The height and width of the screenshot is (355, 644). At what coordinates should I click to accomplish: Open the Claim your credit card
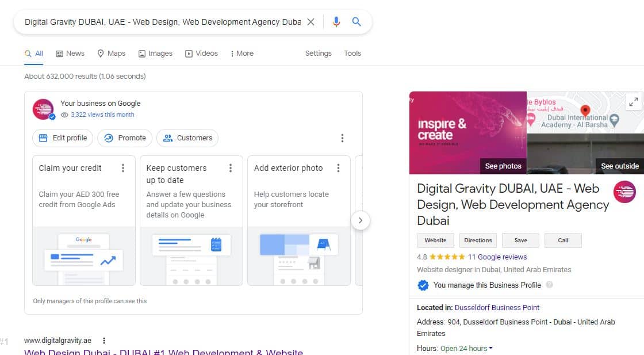pyautogui.click(x=84, y=220)
